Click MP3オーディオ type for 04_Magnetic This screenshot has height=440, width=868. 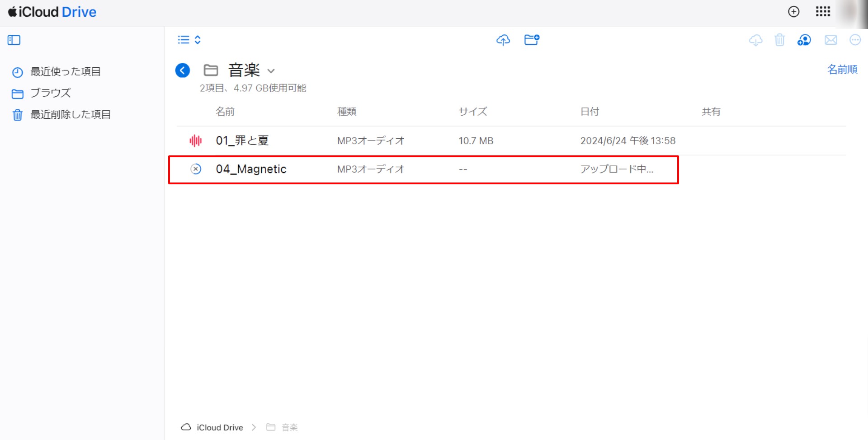pos(371,169)
